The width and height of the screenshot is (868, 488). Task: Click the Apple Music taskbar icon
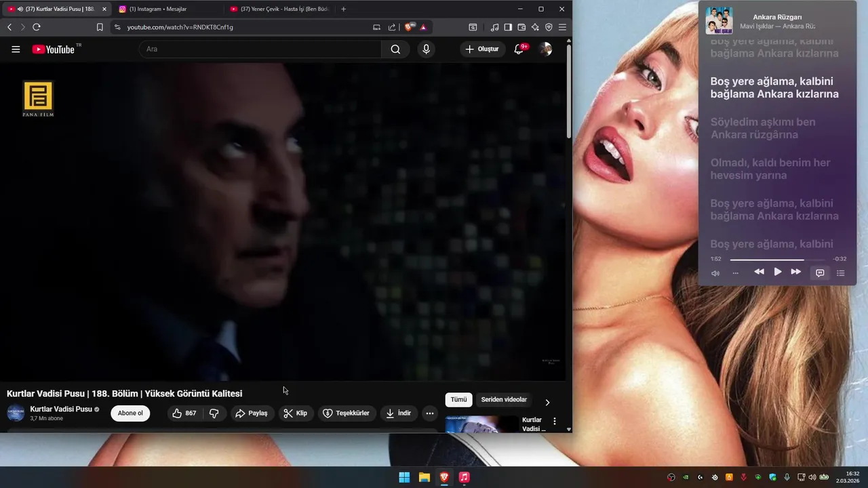point(464,477)
